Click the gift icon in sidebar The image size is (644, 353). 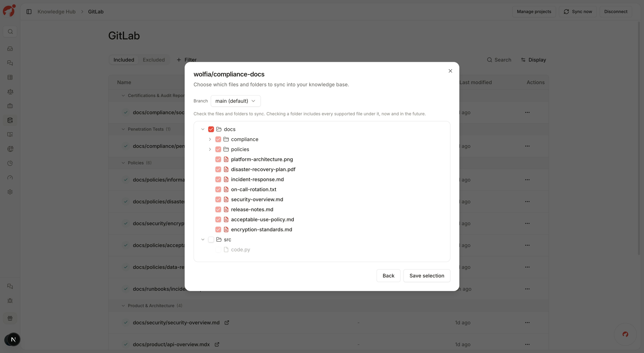coord(10,318)
